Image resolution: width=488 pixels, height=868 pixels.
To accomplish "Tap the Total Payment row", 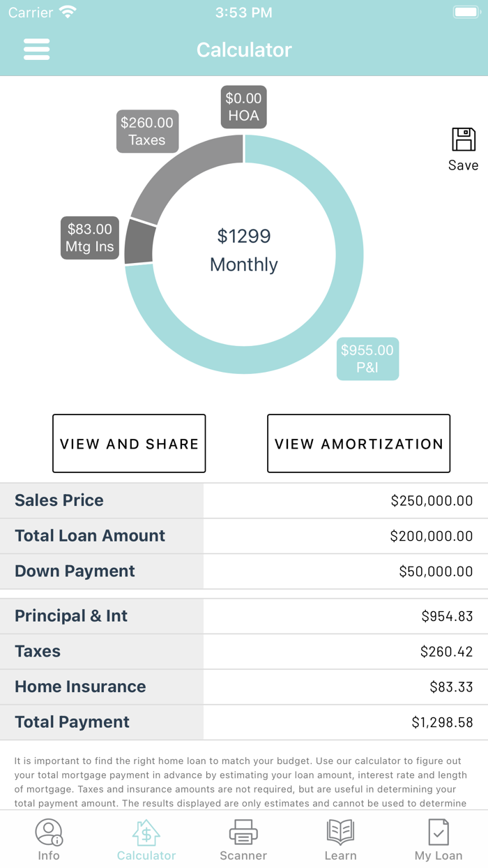I will click(x=244, y=722).
